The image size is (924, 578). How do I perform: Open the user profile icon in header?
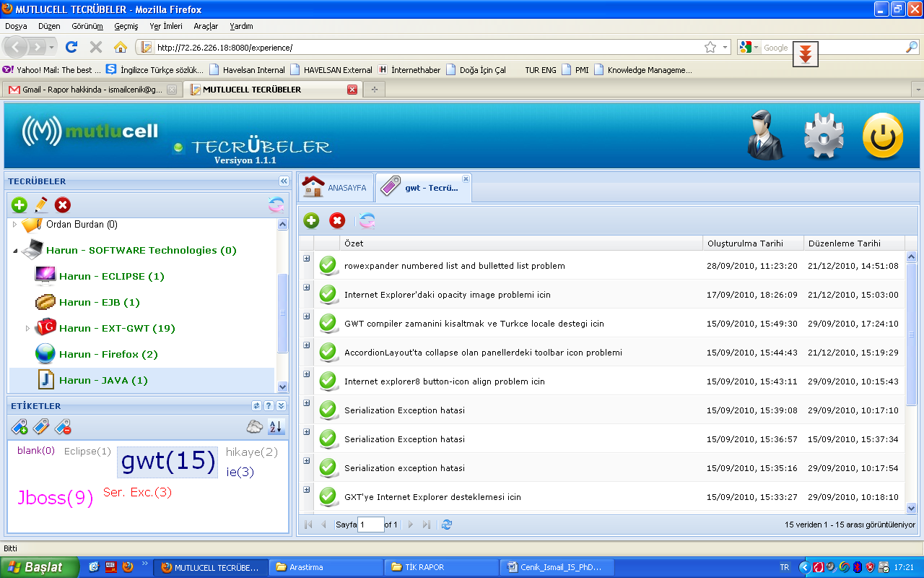(x=765, y=136)
